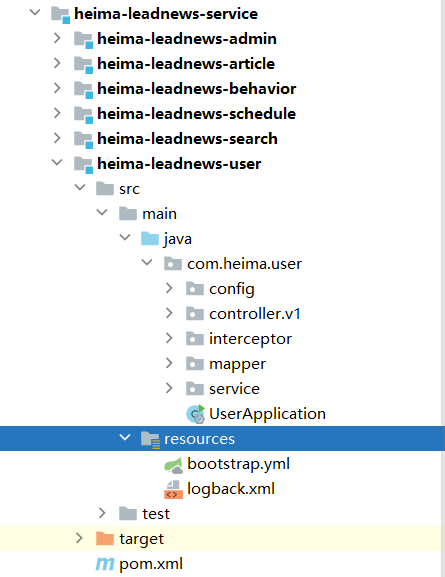Click the heima-leadnews-search module icon
This screenshot has height=577, width=445.
[x=83, y=140]
